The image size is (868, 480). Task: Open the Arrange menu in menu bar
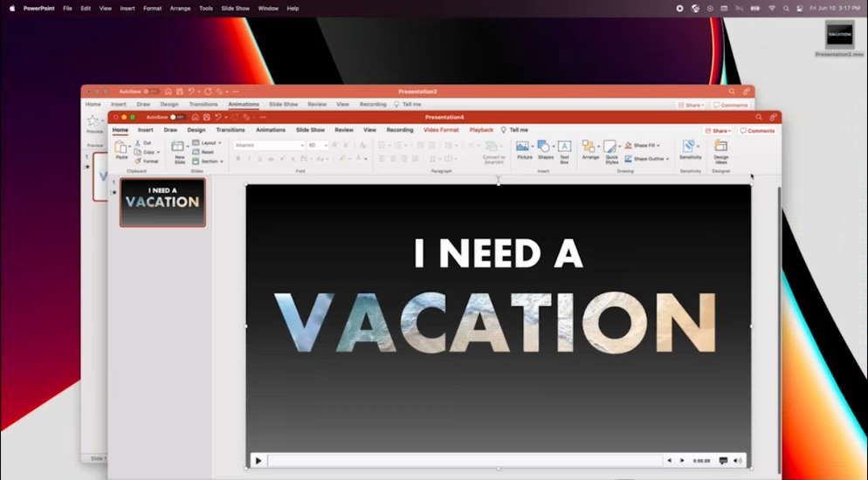point(180,9)
